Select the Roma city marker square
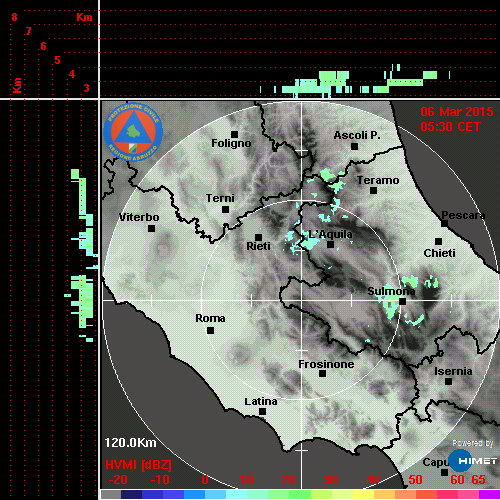The height and width of the screenshot is (500, 500). point(210,330)
